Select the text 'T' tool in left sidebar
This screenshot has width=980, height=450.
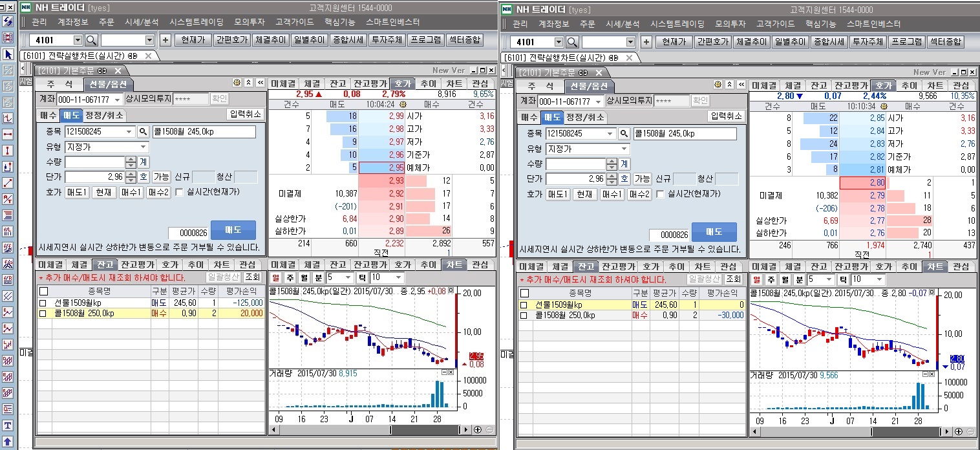(8, 425)
